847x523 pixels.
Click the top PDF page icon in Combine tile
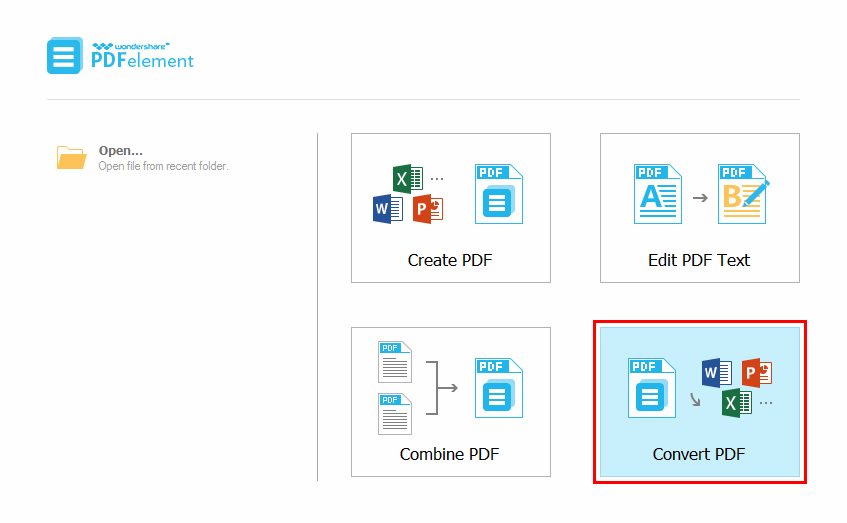395,362
